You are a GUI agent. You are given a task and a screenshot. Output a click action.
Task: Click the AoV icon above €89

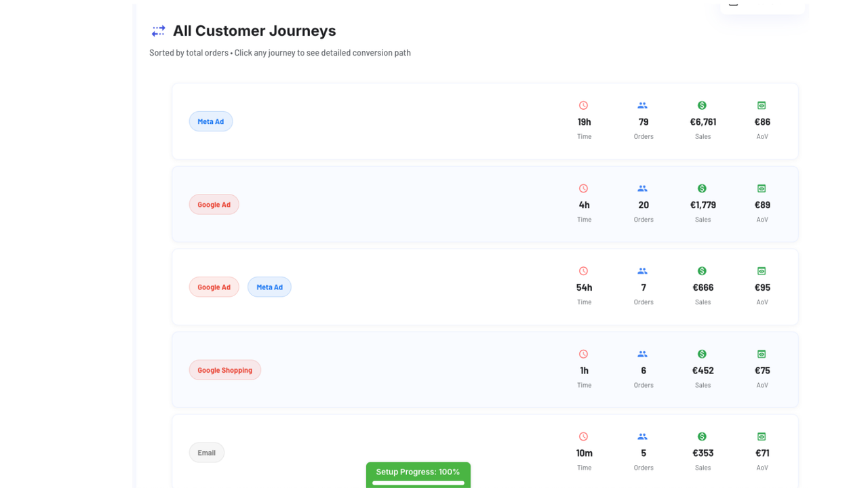coord(762,188)
